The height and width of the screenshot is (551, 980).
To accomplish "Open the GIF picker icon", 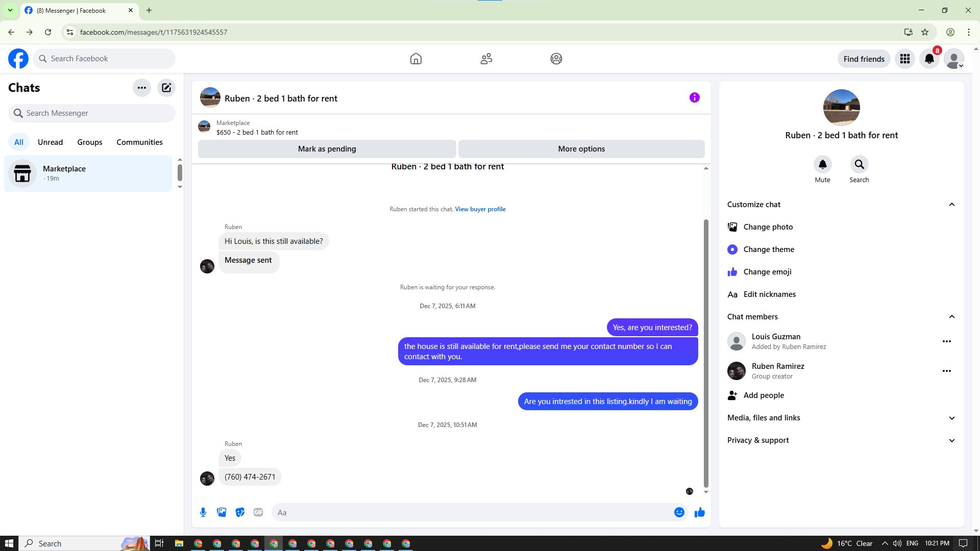I will click(258, 512).
